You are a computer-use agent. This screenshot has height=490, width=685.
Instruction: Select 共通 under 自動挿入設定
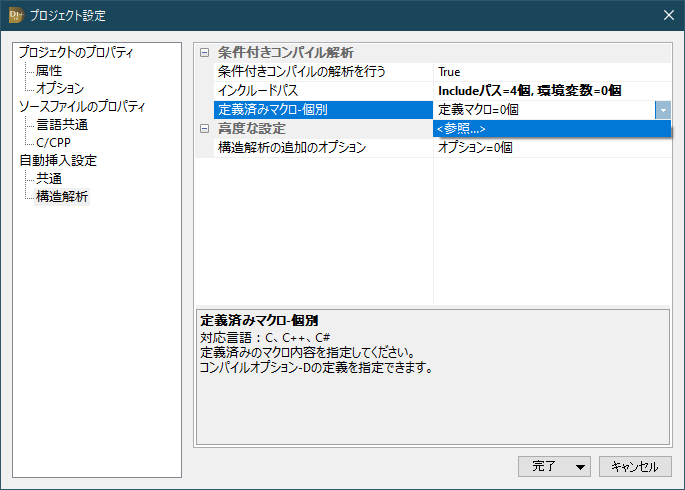pos(49,179)
